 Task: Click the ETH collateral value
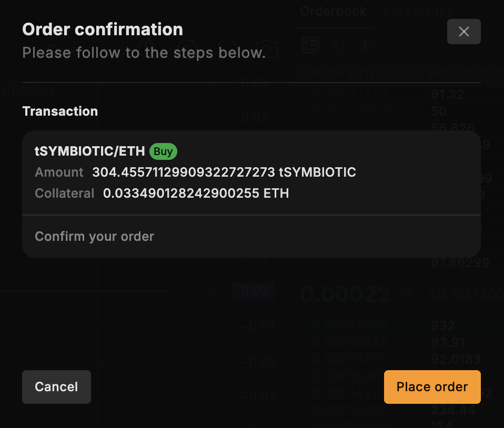click(x=196, y=193)
